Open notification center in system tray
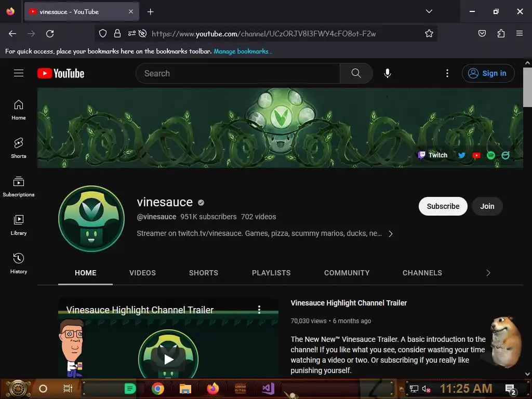 (x=511, y=389)
